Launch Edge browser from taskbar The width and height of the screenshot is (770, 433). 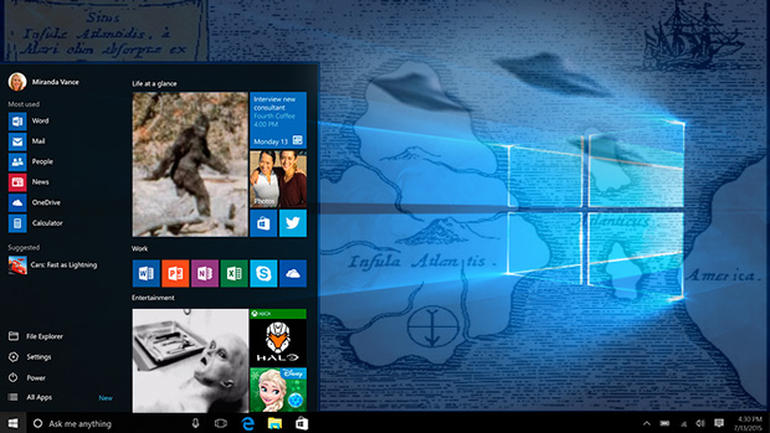[248, 423]
